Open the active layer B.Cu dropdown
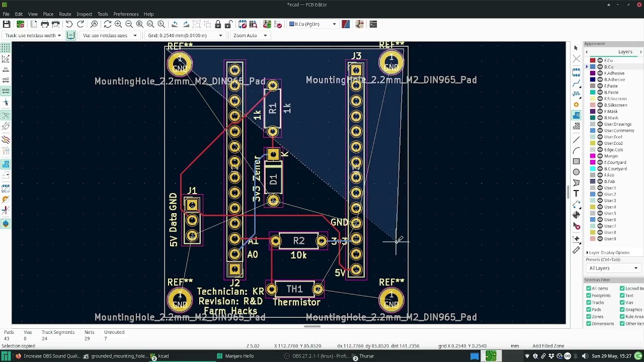This screenshot has width=644, height=362. point(313,24)
